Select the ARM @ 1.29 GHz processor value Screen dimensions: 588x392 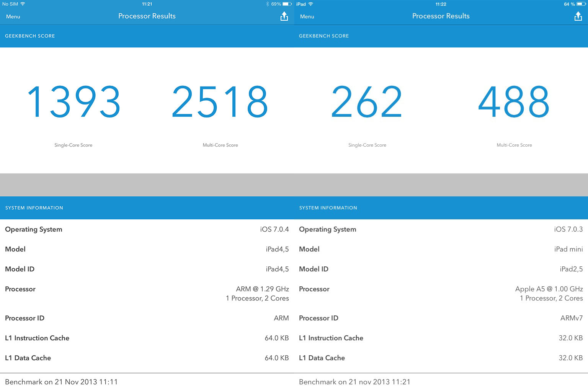(x=262, y=289)
